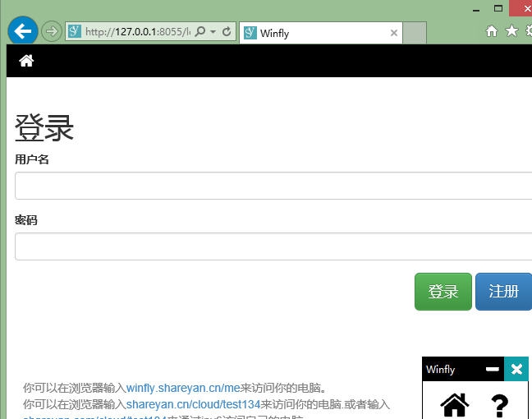Click the Winfly popup title text

[x=440, y=369]
